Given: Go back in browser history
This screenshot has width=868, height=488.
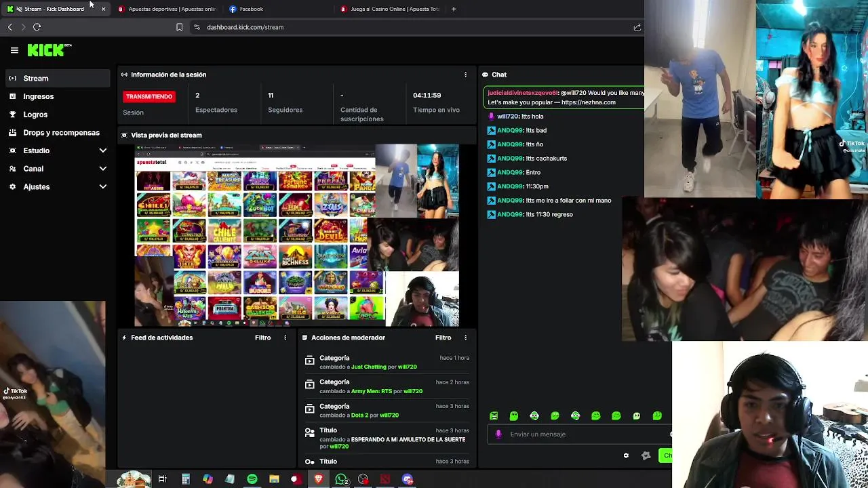Looking at the screenshot, I should [9, 27].
